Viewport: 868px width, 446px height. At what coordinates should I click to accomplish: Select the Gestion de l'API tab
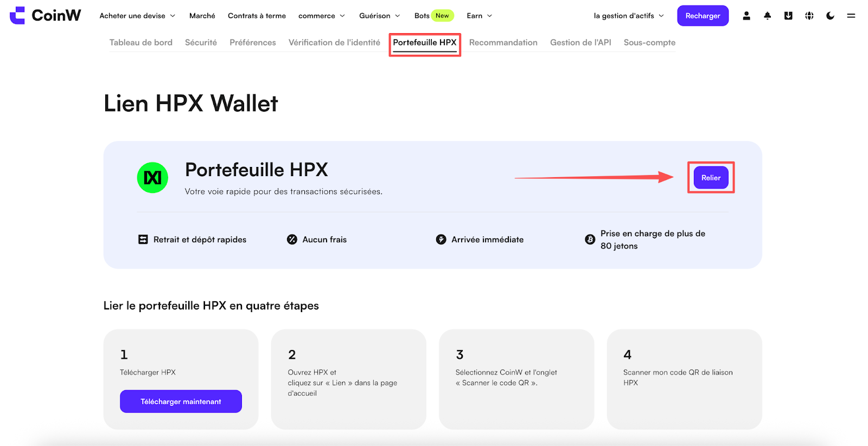click(x=580, y=42)
